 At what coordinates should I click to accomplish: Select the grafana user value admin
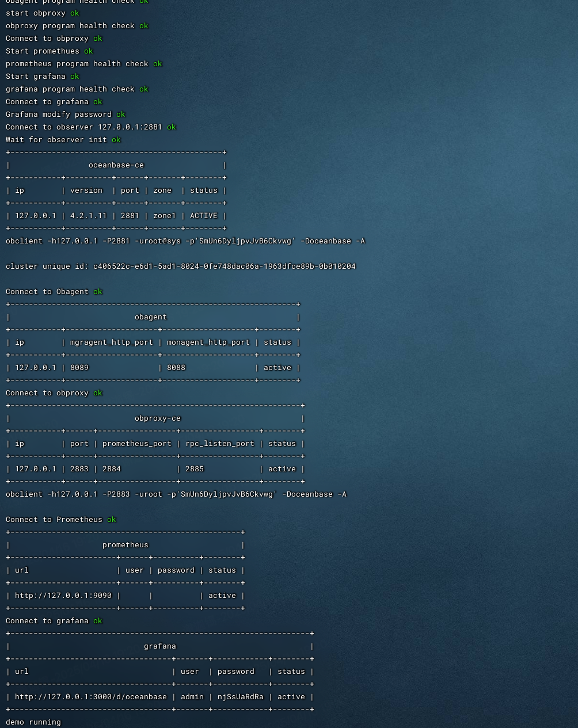[x=192, y=697]
